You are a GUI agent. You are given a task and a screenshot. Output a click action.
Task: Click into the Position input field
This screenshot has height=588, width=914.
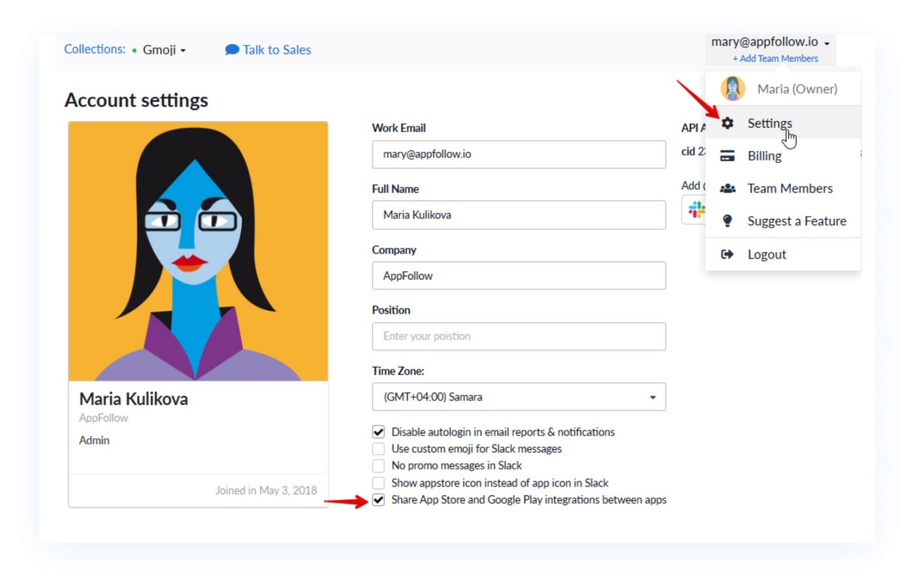[x=518, y=336]
